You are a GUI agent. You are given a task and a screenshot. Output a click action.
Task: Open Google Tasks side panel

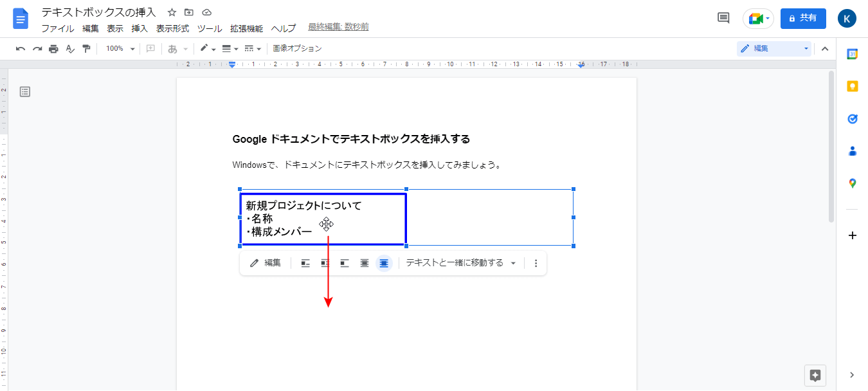(853, 119)
